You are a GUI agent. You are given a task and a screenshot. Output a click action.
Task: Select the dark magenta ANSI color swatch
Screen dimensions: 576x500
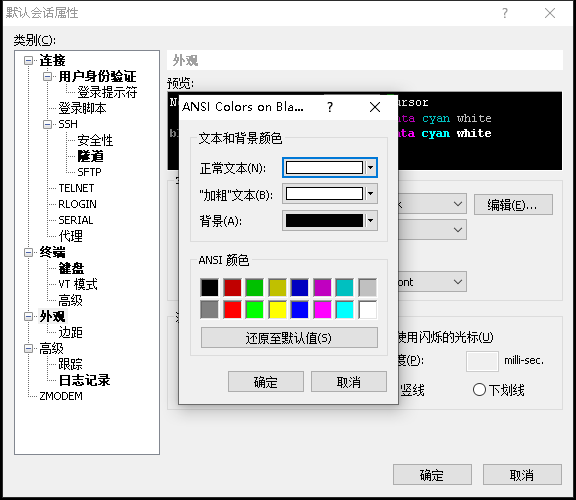(x=322, y=287)
